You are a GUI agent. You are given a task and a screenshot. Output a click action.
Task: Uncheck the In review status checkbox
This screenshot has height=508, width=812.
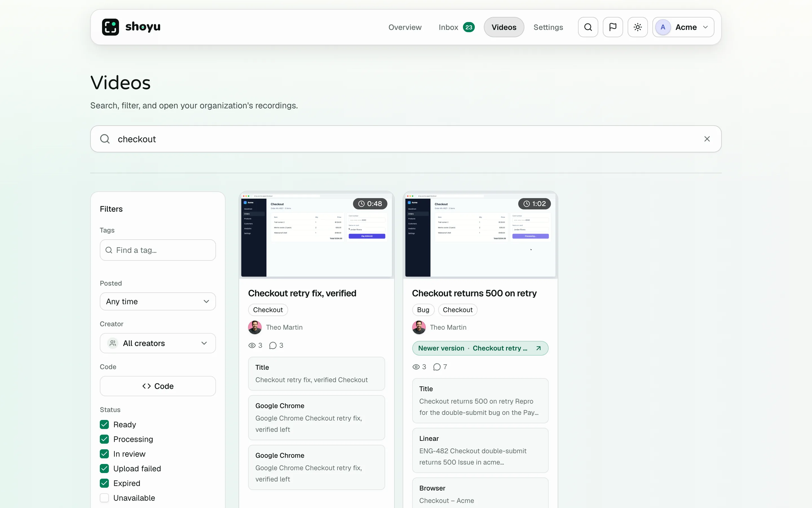pyautogui.click(x=104, y=454)
